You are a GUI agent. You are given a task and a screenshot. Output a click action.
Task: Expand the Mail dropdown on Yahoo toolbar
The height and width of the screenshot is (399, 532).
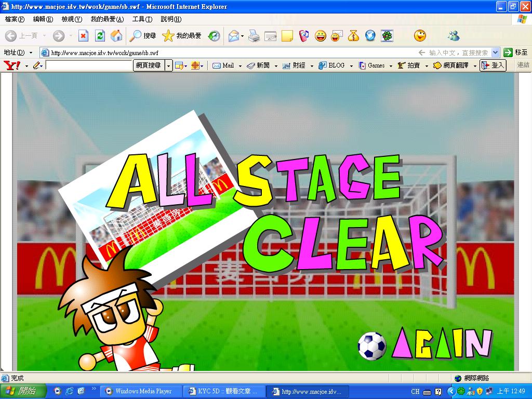[240, 66]
